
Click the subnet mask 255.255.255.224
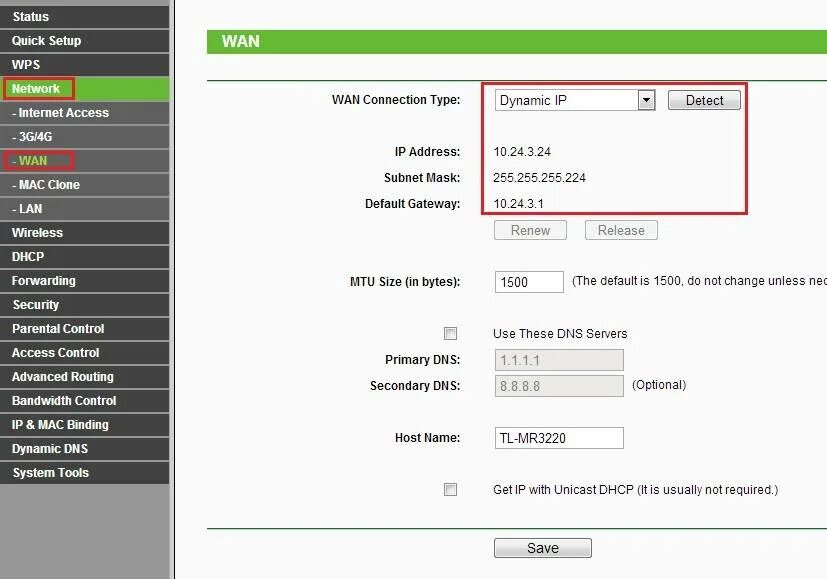pos(539,178)
